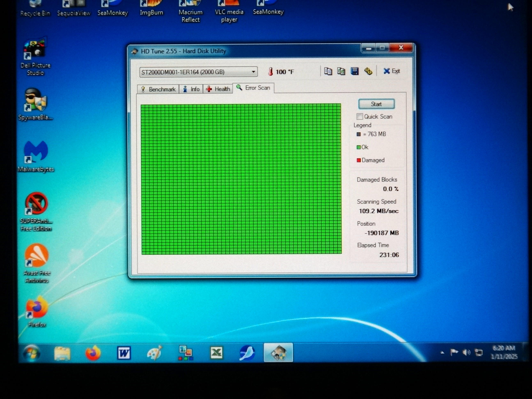Close the HD Tune window
This screenshot has height=399, width=532.
(x=401, y=48)
